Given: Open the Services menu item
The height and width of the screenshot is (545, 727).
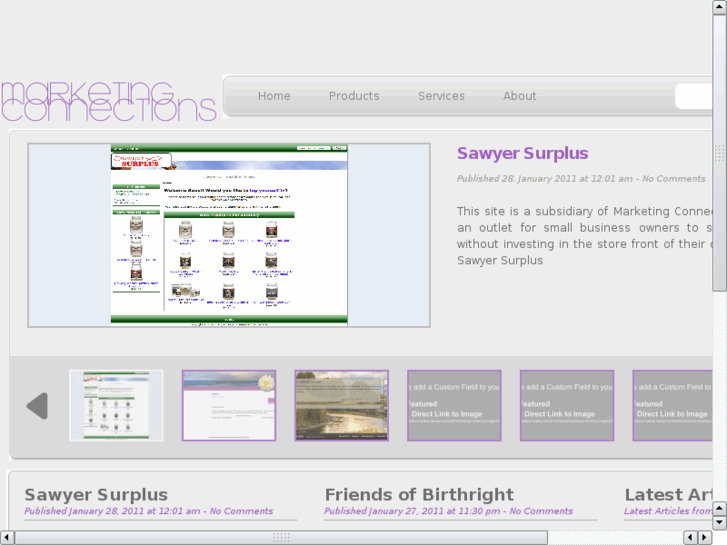Looking at the screenshot, I should click(441, 96).
